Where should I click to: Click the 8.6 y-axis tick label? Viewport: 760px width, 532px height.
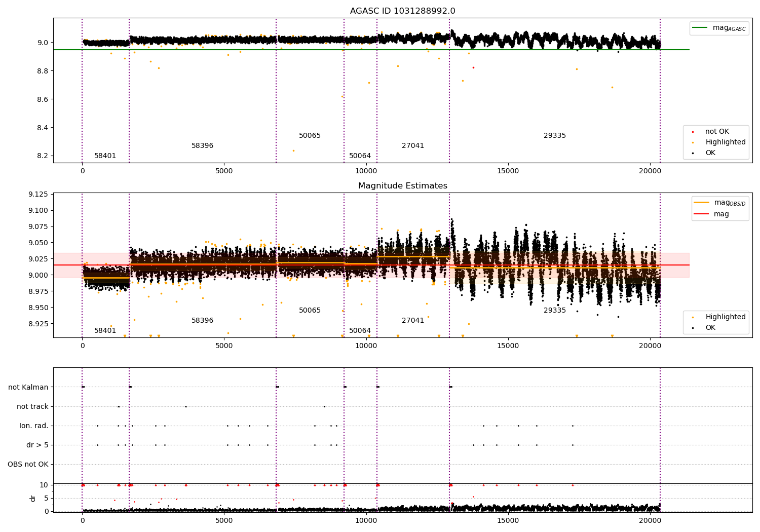coord(43,99)
